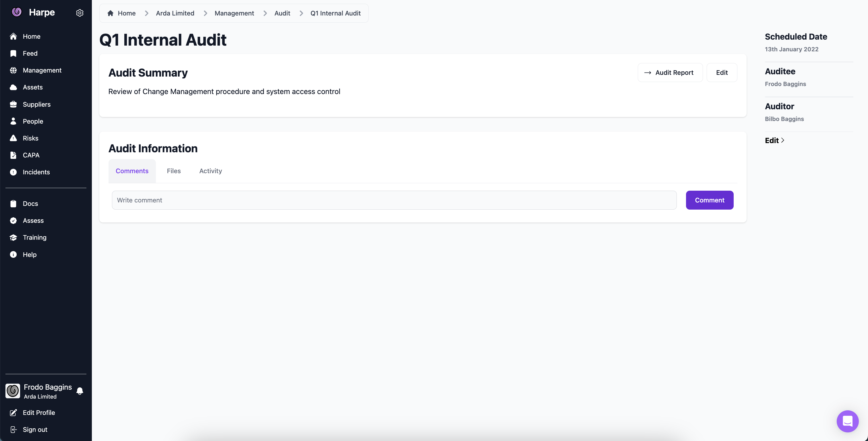The image size is (868, 441).
Task: Click the Assess checkmark icon
Action: pyautogui.click(x=13, y=220)
